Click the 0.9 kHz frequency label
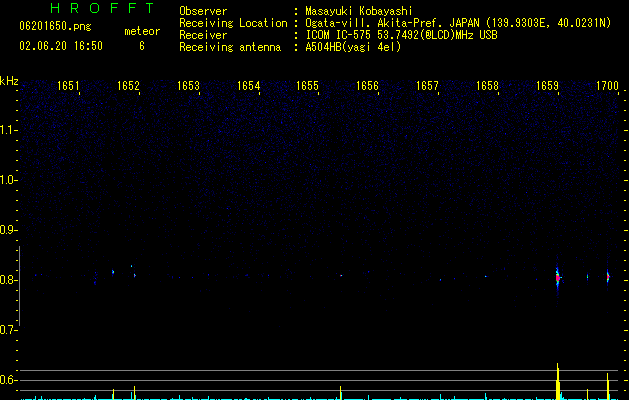Screen dimensions: 629x400 tap(8, 230)
